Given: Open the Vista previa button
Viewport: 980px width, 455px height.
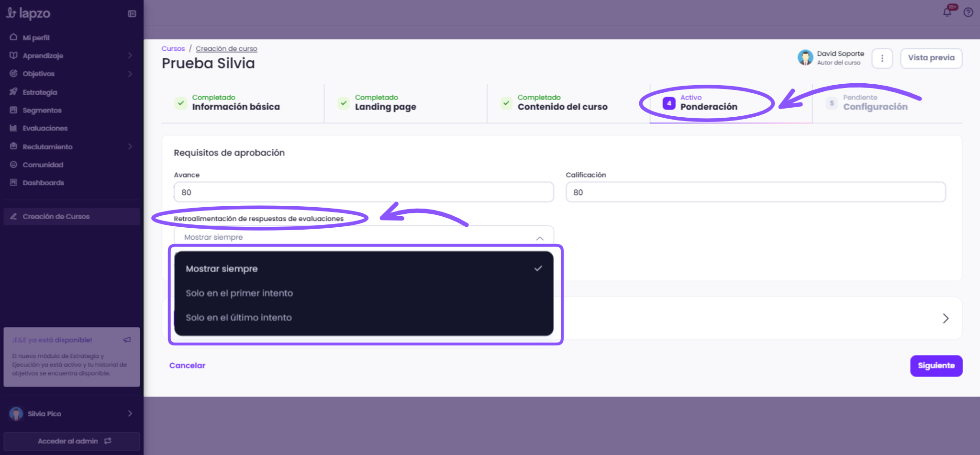Looking at the screenshot, I should click(x=931, y=58).
